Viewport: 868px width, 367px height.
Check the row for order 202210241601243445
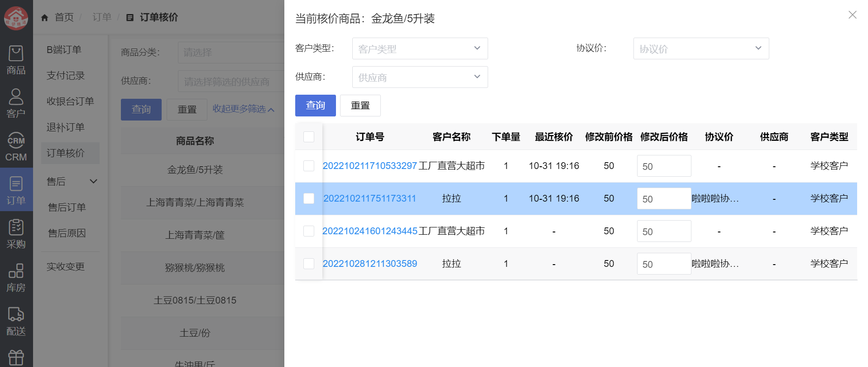309,231
